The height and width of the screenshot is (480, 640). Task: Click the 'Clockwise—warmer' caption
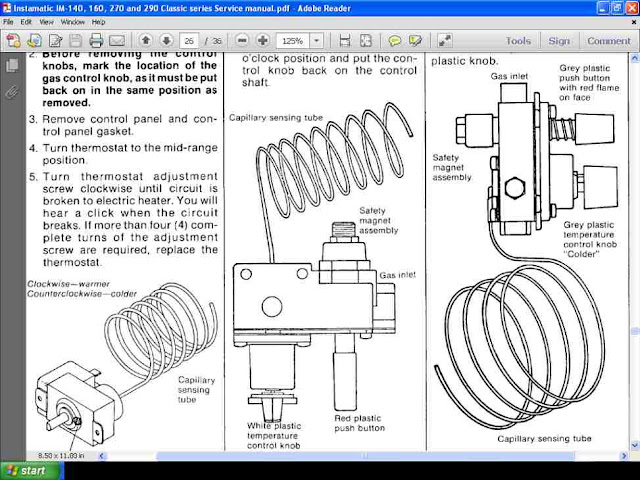(69, 284)
